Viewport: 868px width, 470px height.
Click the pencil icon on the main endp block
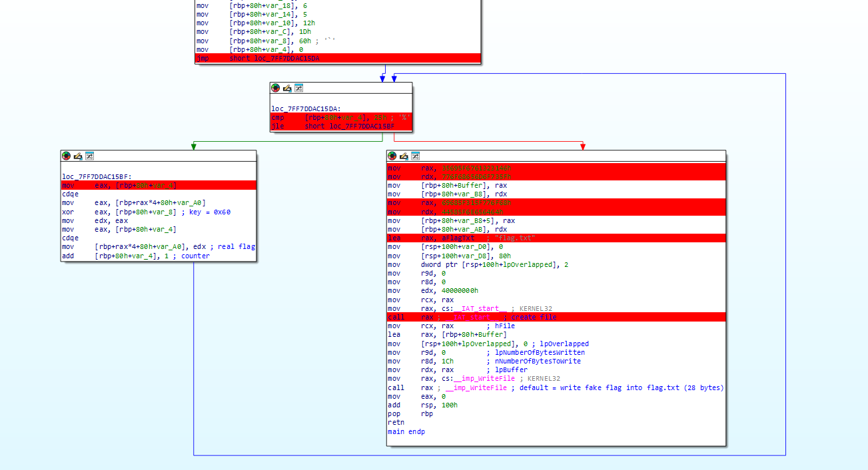tap(404, 156)
